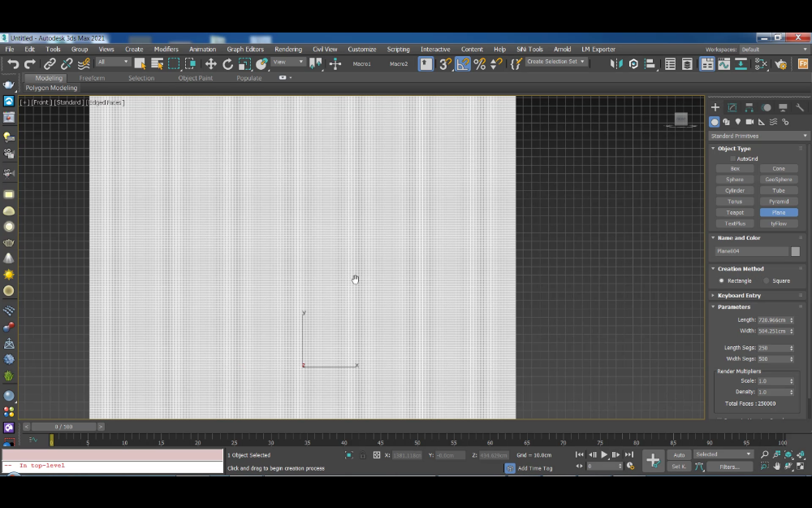Open the Standard Primitives dropdown
The width and height of the screenshot is (812, 508).
pyautogui.click(x=759, y=136)
